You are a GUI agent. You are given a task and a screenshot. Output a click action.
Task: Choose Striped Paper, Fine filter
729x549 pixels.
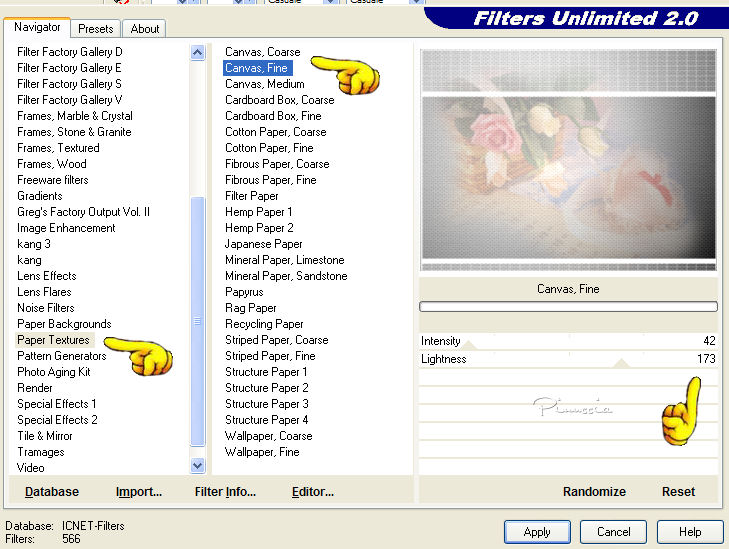coord(270,356)
